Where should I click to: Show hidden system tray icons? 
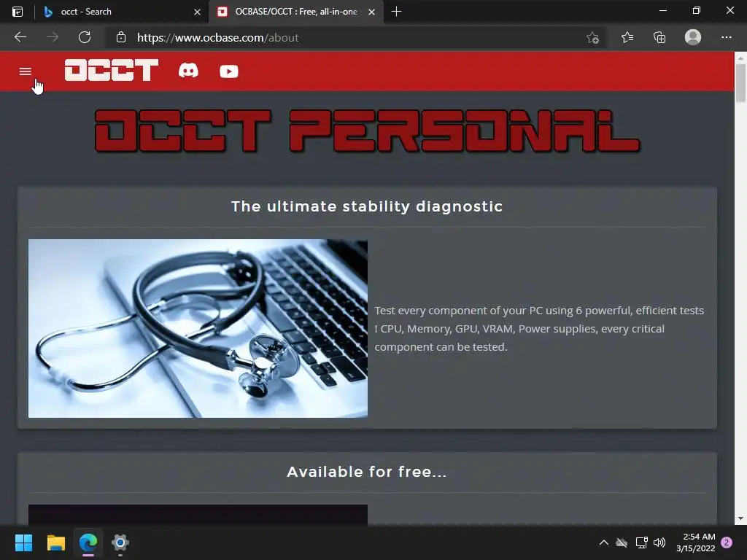coord(603,542)
